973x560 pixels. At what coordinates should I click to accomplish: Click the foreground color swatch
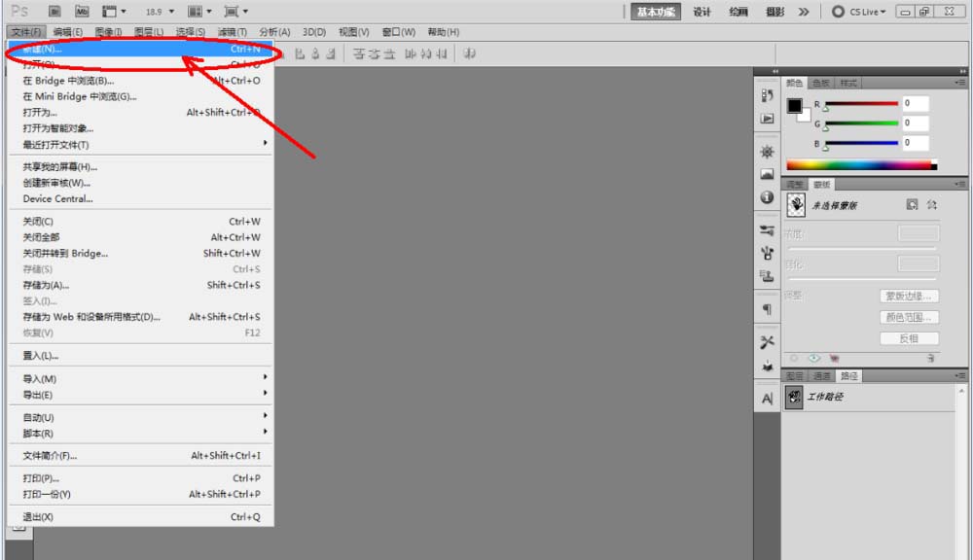795,104
